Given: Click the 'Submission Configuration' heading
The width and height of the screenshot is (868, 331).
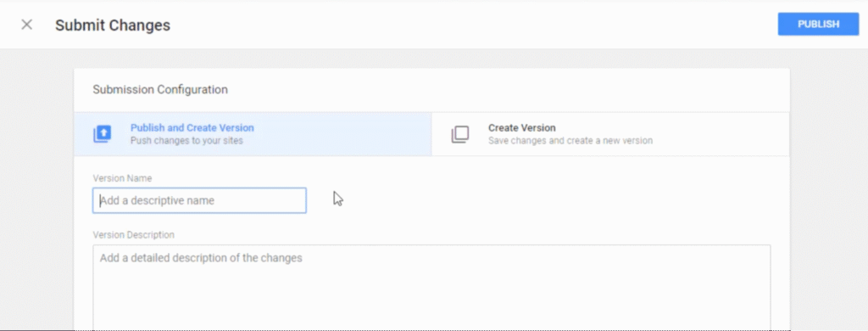Looking at the screenshot, I should click(x=160, y=89).
